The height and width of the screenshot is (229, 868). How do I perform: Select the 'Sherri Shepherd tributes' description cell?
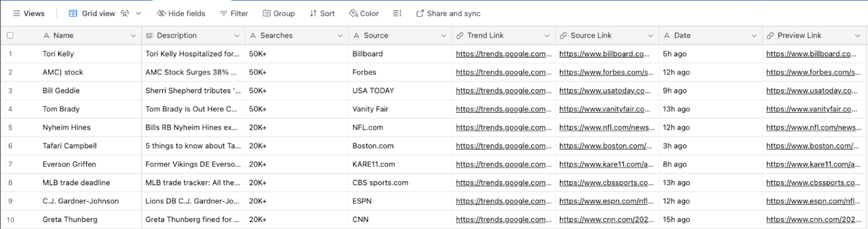(x=194, y=91)
